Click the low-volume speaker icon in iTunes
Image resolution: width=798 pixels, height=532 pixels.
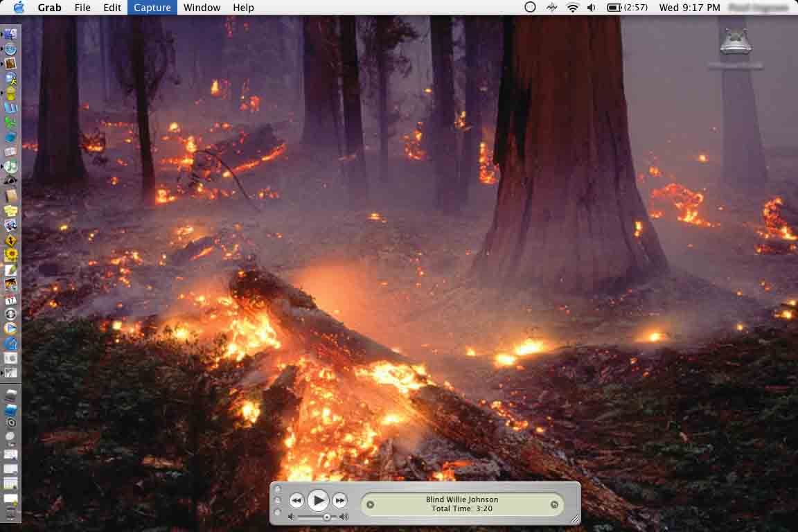[x=292, y=517]
